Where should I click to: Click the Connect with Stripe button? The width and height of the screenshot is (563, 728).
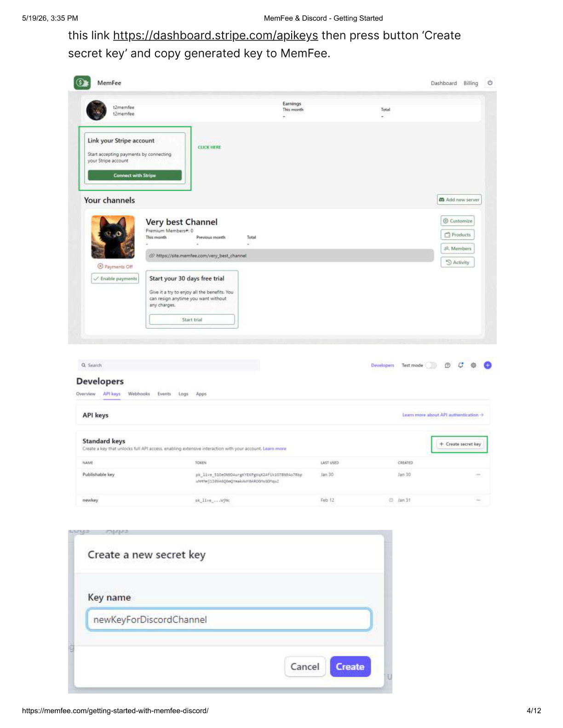tap(135, 176)
